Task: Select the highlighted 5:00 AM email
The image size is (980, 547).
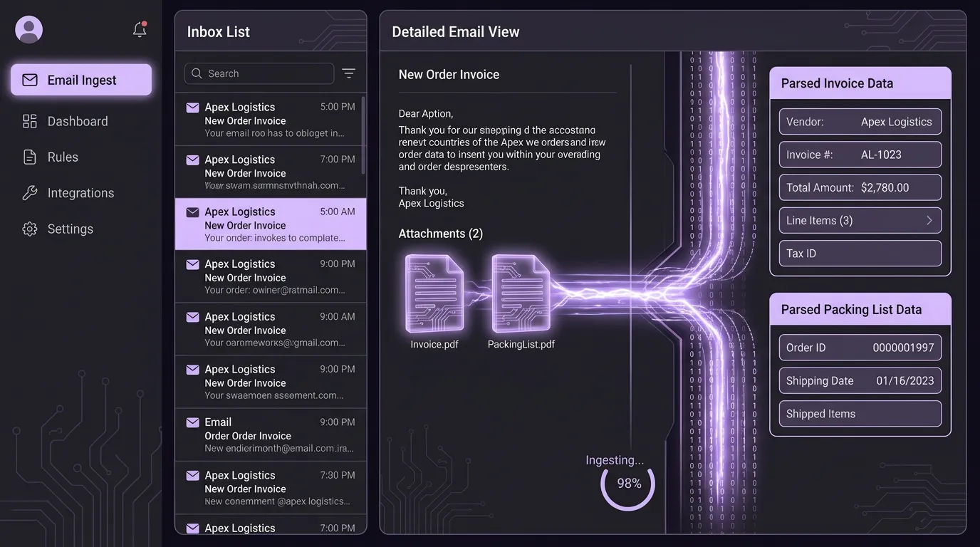Action: 270,224
